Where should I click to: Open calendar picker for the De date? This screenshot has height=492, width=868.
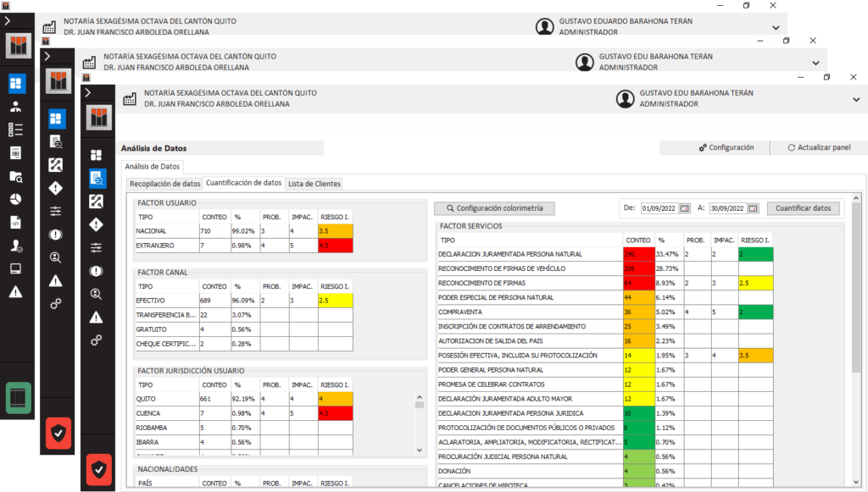click(685, 208)
